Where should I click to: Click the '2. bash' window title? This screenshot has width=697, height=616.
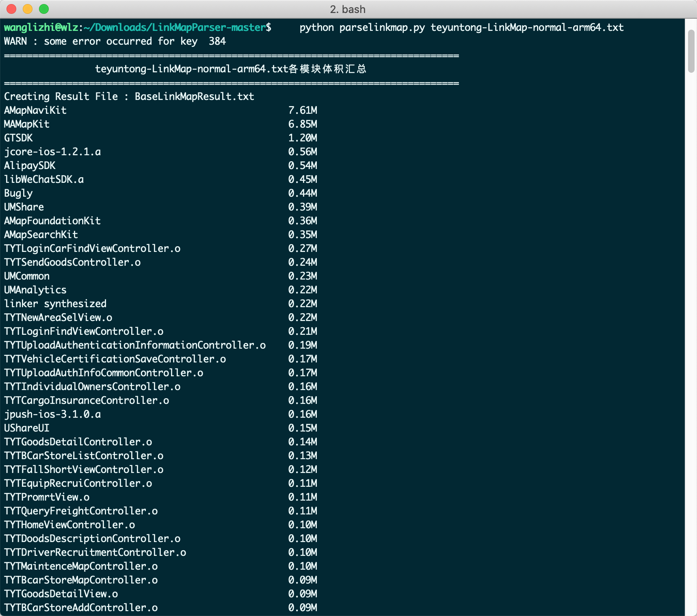point(348,9)
